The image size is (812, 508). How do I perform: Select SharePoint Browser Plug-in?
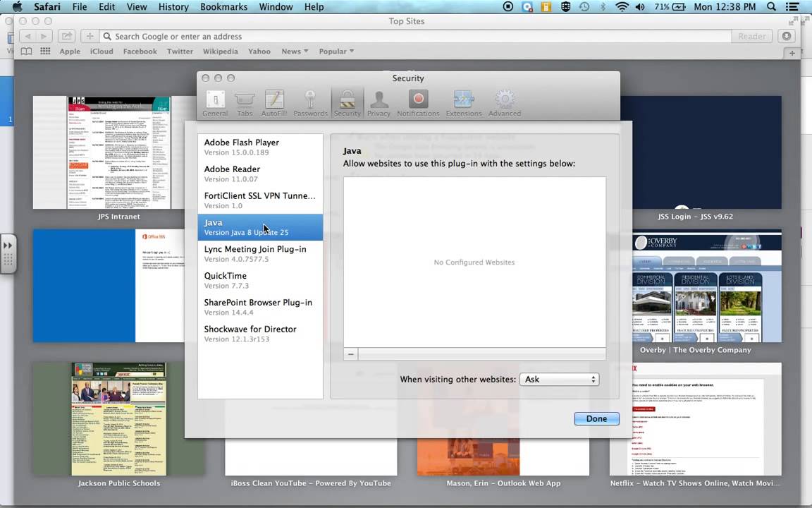click(260, 307)
